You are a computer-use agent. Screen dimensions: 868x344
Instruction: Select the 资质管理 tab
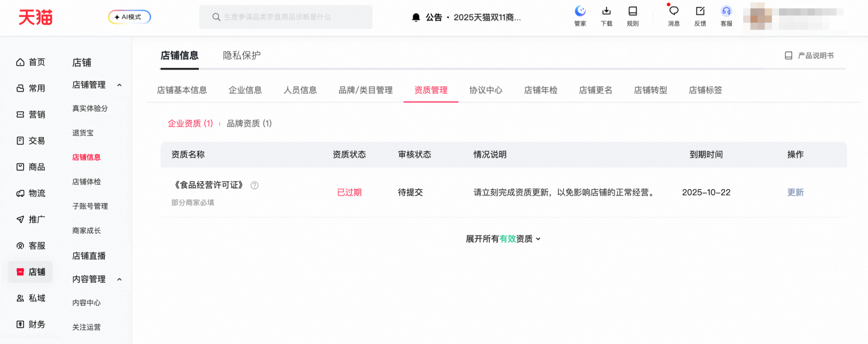coord(431,90)
